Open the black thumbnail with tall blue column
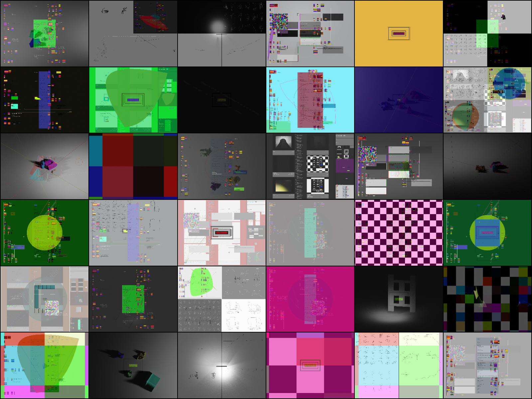Viewport: 532px width, 399px height. click(45, 100)
